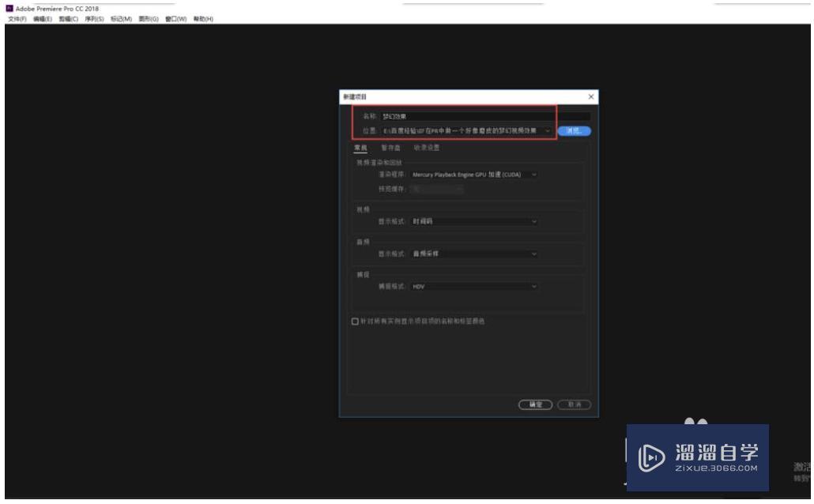Click the 确定 button

(x=535, y=404)
